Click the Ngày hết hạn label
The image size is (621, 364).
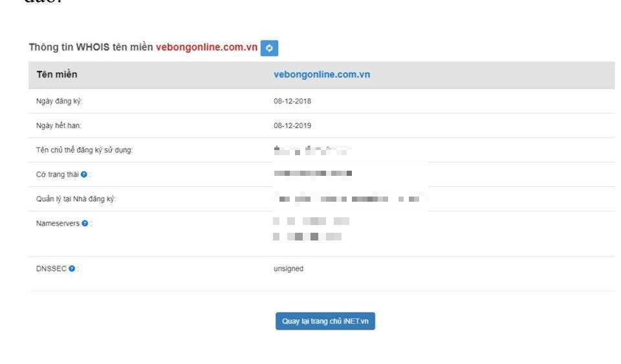pos(59,125)
